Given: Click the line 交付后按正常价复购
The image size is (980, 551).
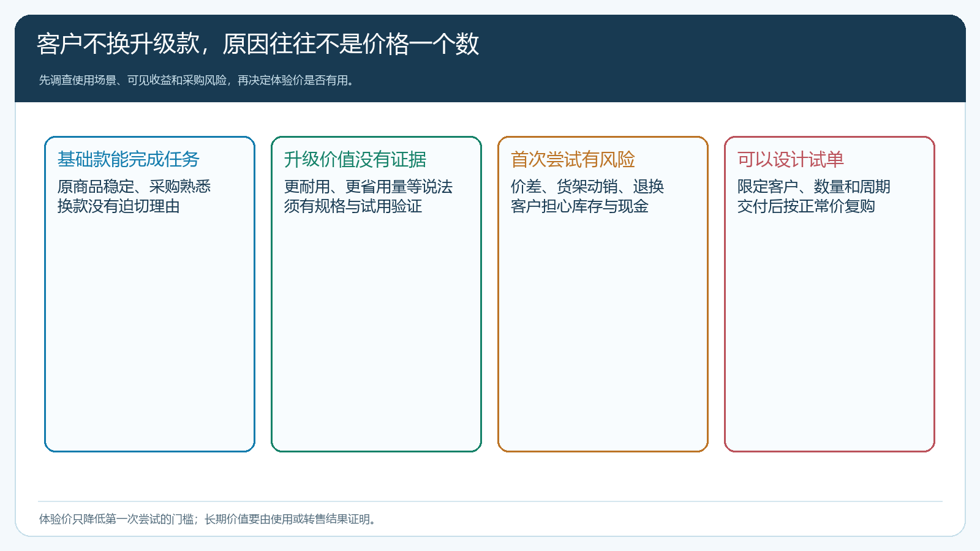Looking at the screenshot, I should point(806,206).
